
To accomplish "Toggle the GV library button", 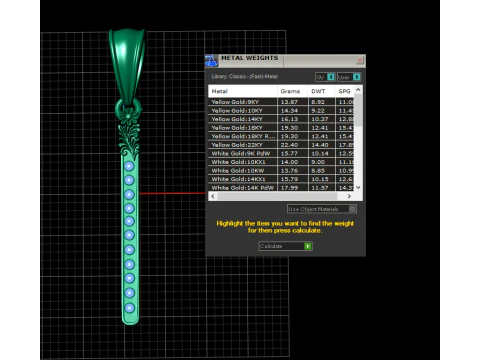I will click(325, 77).
